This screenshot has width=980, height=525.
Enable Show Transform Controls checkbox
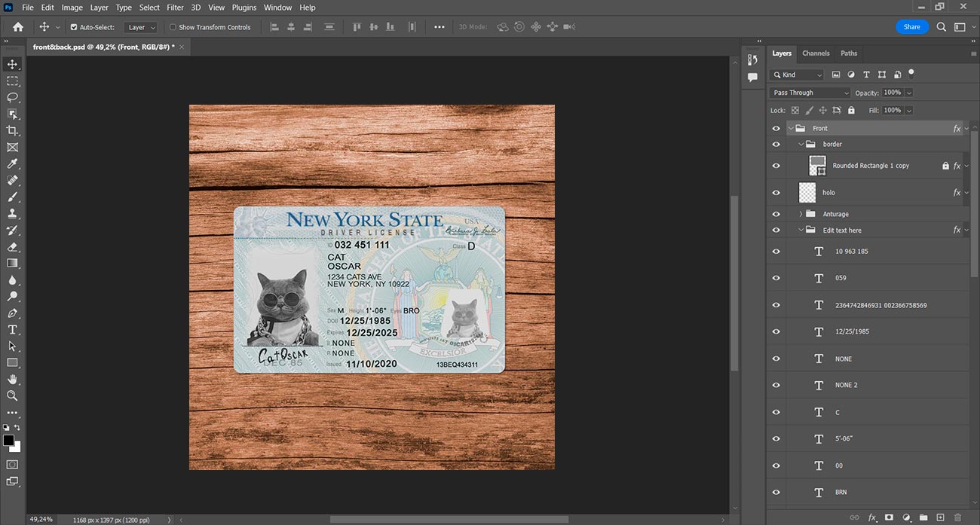coord(173,27)
